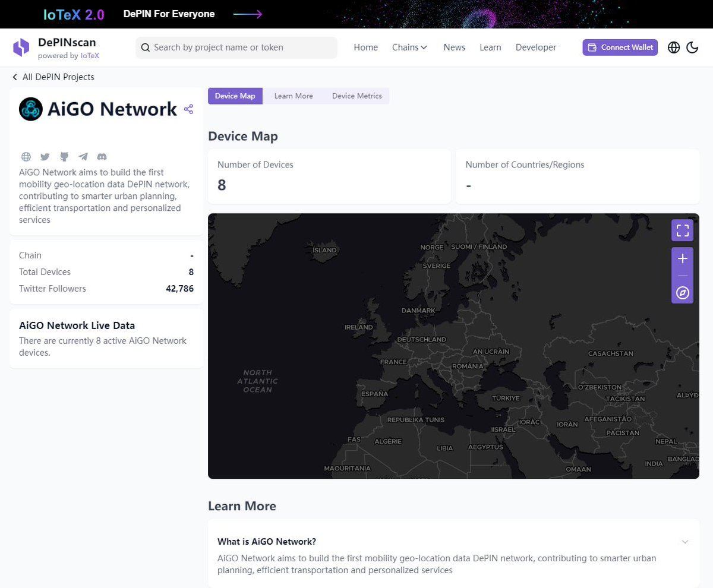Share the AiGO Network project page
The width and height of the screenshot is (713, 588).
click(189, 109)
